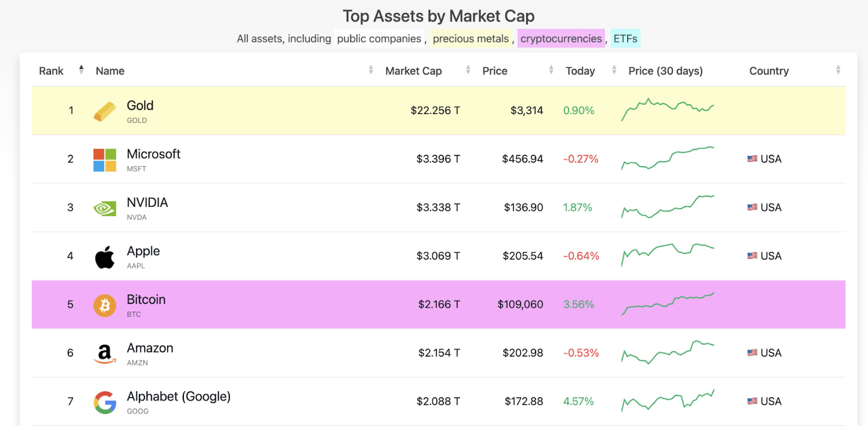Click the Google logo icon
Viewport: 868px width, 426px height.
tap(105, 403)
